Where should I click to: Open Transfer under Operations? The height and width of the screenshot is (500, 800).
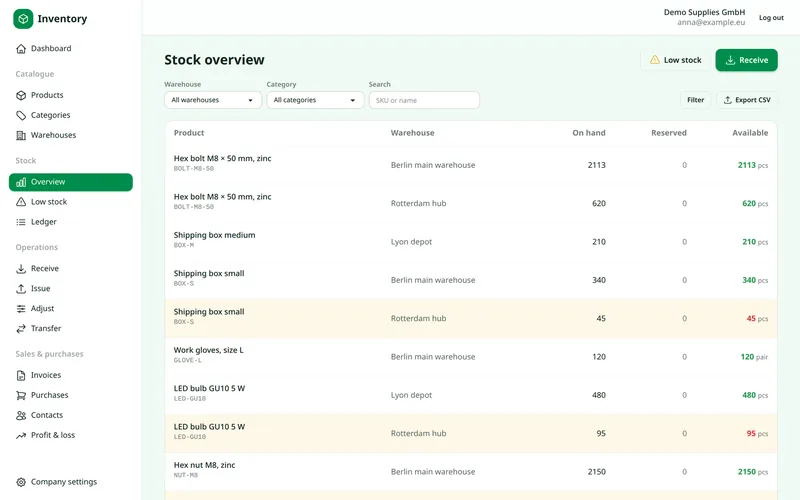click(x=71, y=329)
